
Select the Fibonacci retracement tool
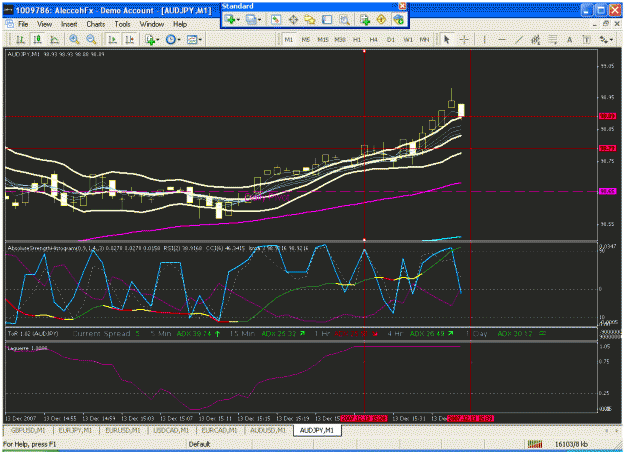click(552, 39)
